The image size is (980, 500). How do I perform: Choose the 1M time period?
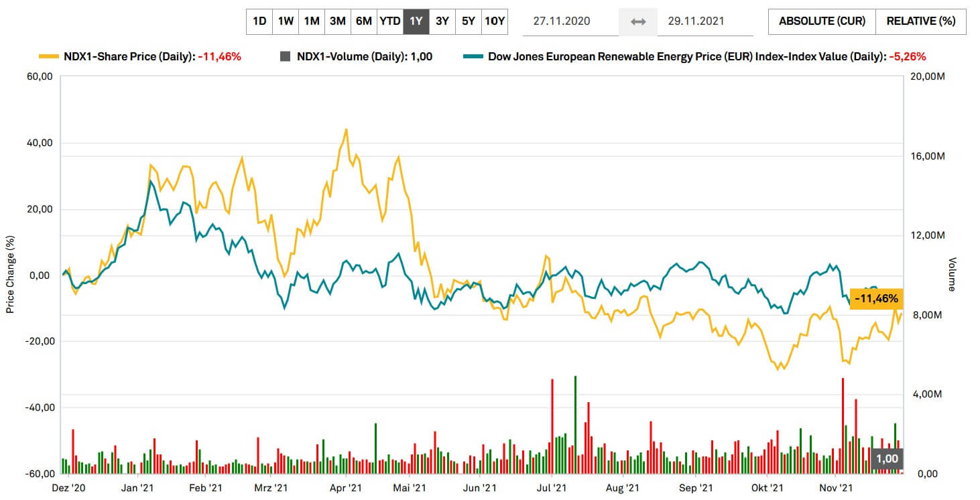click(x=312, y=21)
